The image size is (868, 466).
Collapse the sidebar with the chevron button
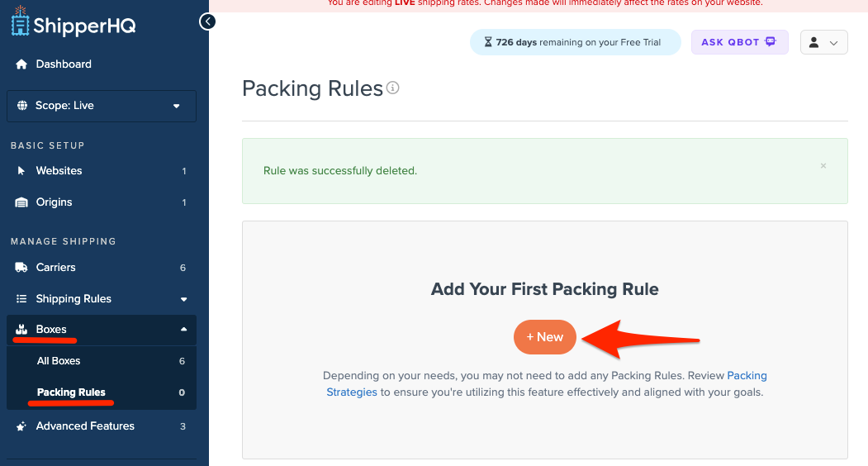[x=207, y=21]
